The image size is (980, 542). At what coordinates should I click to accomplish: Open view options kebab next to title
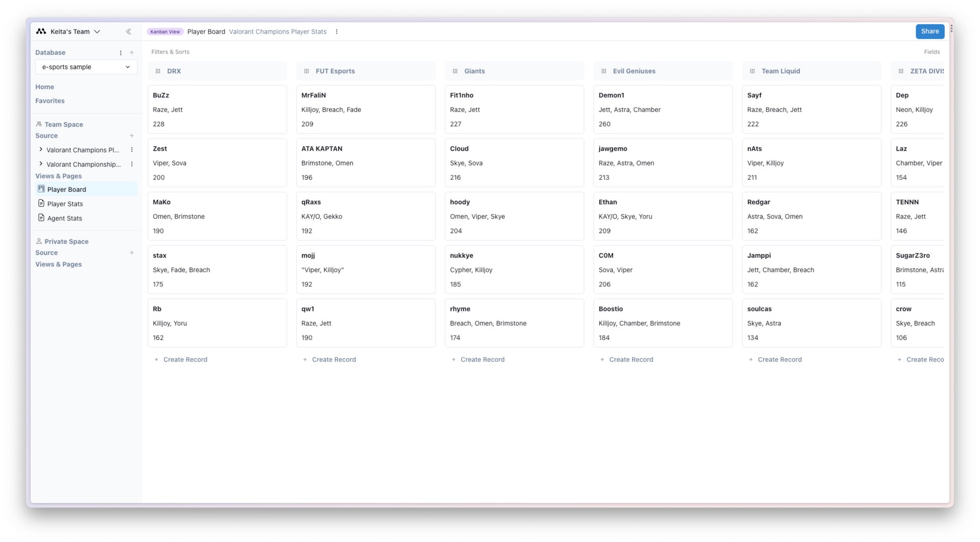coord(337,32)
